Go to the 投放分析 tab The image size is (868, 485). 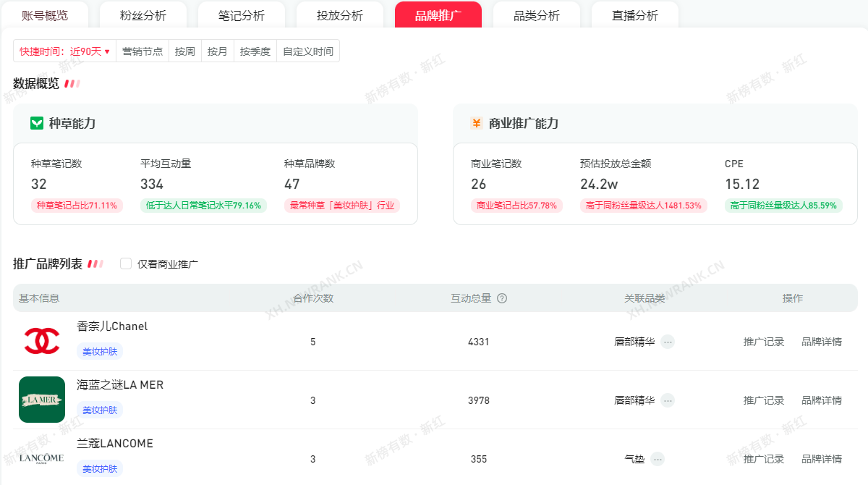[340, 15]
